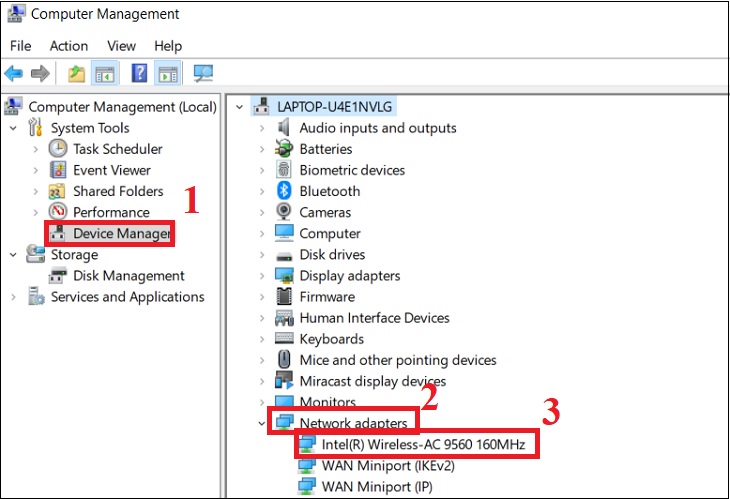The height and width of the screenshot is (499, 730).
Task: Collapse the Network adapters category
Action: pyautogui.click(x=262, y=424)
